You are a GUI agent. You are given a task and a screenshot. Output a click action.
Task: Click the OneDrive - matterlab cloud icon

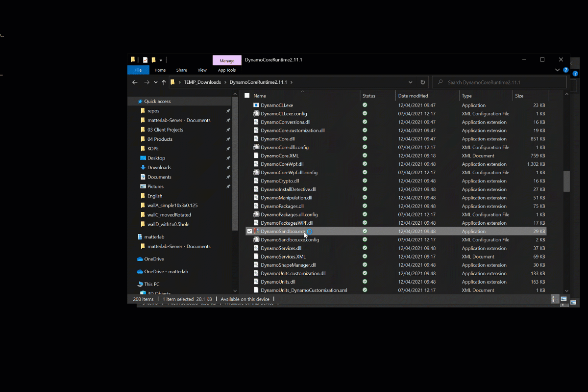pos(140,271)
